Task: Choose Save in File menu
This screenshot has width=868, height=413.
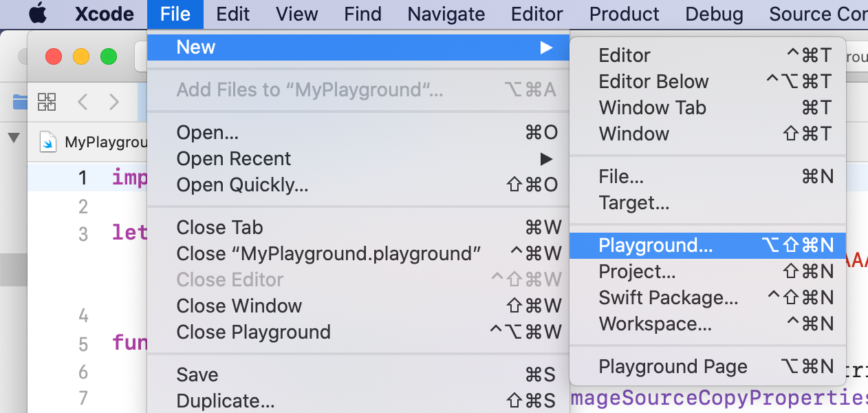Action: point(358,374)
